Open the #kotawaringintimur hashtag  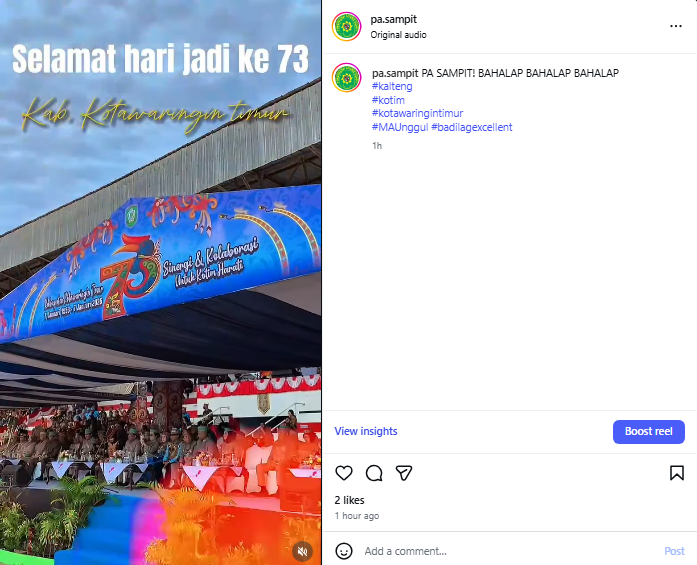(417, 113)
